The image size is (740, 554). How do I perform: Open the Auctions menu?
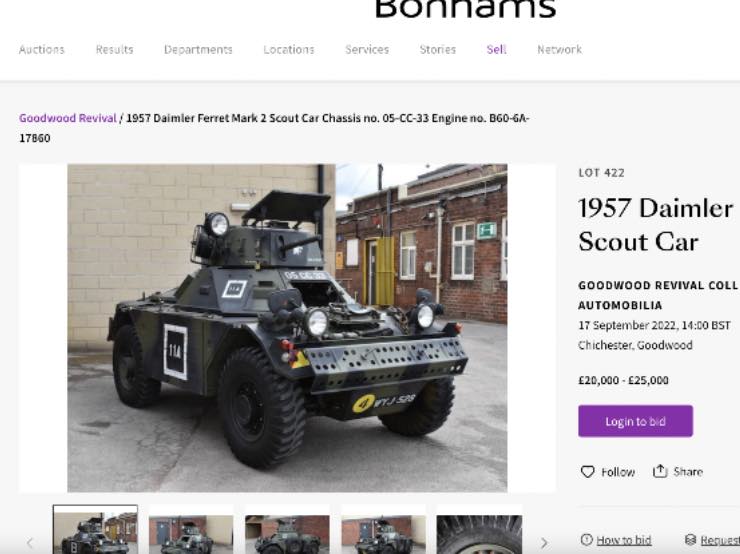(x=42, y=50)
